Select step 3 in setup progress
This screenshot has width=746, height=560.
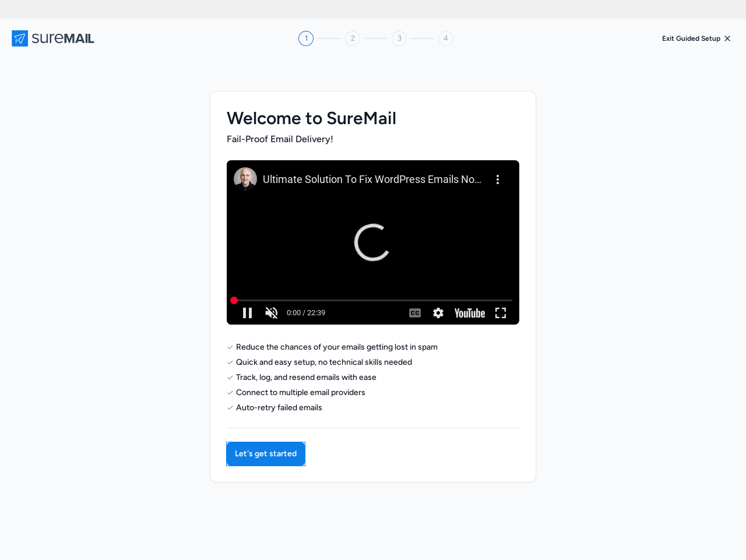point(399,38)
